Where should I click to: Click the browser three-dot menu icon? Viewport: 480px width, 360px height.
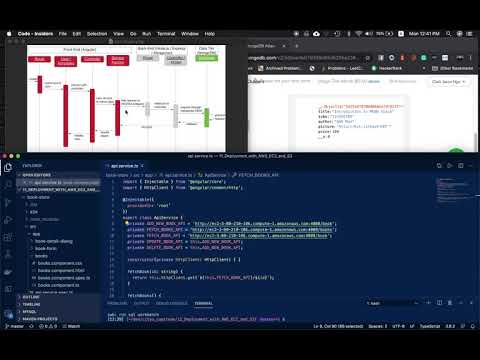click(x=471, y=58)
